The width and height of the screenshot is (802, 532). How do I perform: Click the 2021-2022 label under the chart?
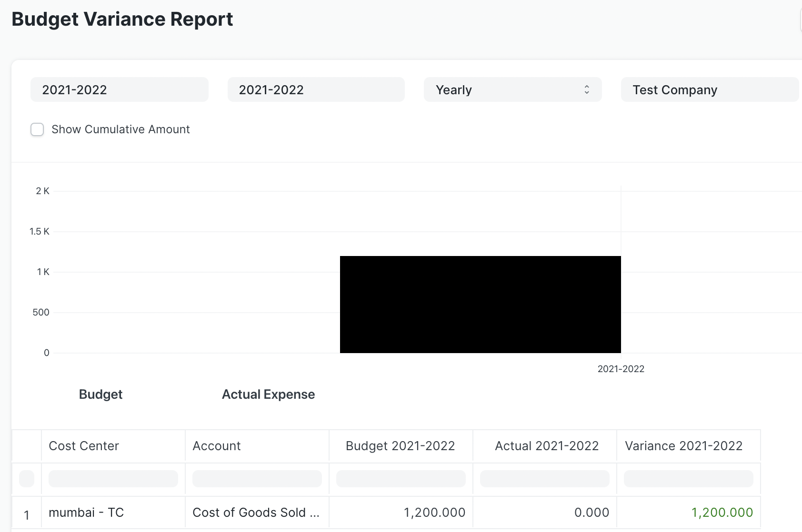(620, 368)
